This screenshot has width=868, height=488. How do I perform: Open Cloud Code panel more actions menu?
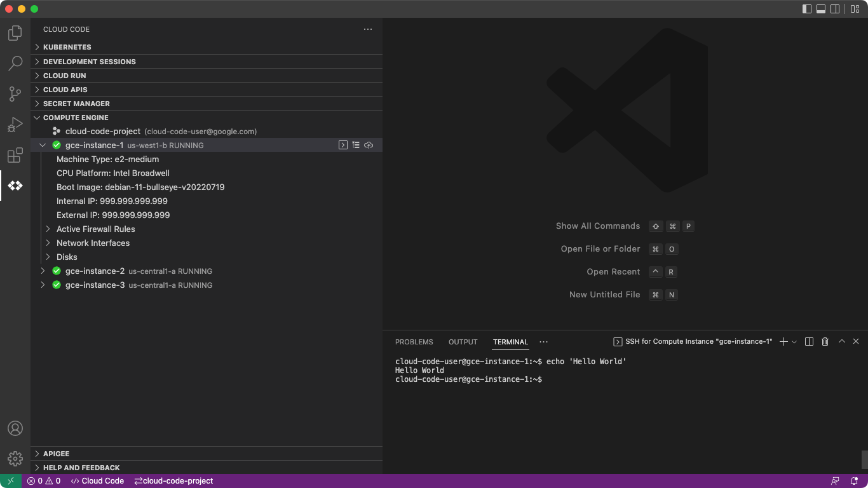[x=368, y=29]
